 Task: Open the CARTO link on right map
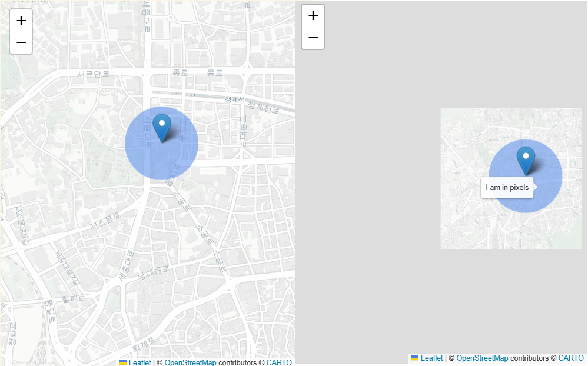coord(571,358)
